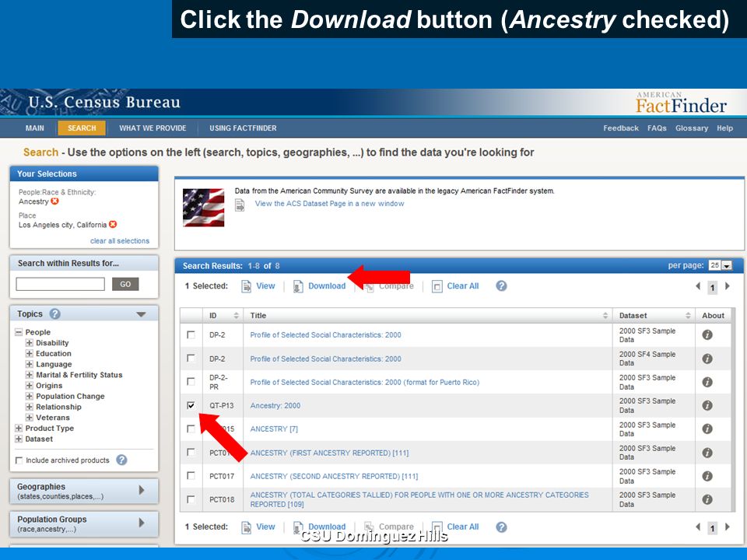Expand the Product Type node
Viewport: 747px width, 560px height.
[19, 428]
